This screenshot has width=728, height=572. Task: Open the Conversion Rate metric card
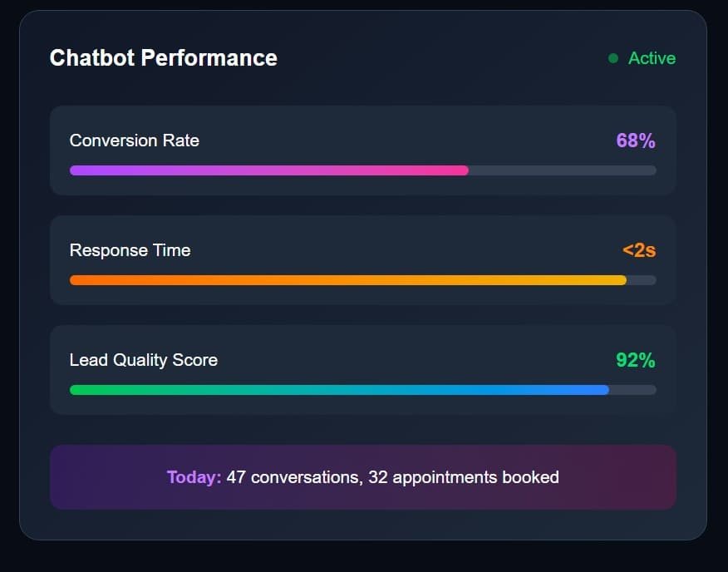[362, 150]
